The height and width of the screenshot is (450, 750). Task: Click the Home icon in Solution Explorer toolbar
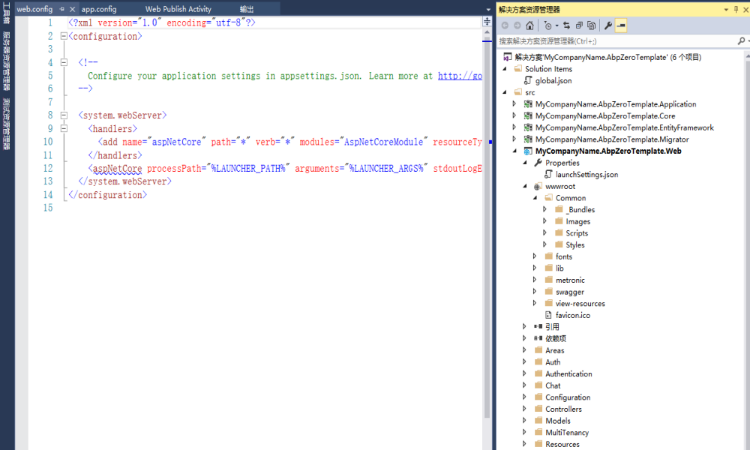[529, 25]
